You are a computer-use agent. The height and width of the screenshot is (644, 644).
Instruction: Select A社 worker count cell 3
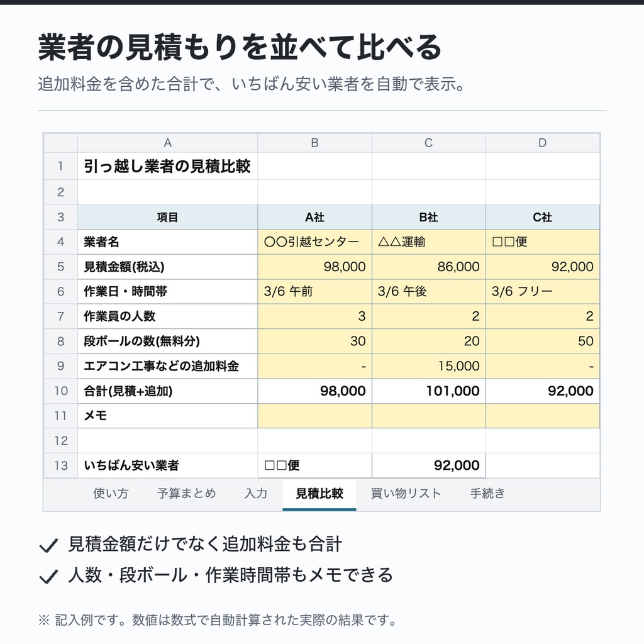314,316
